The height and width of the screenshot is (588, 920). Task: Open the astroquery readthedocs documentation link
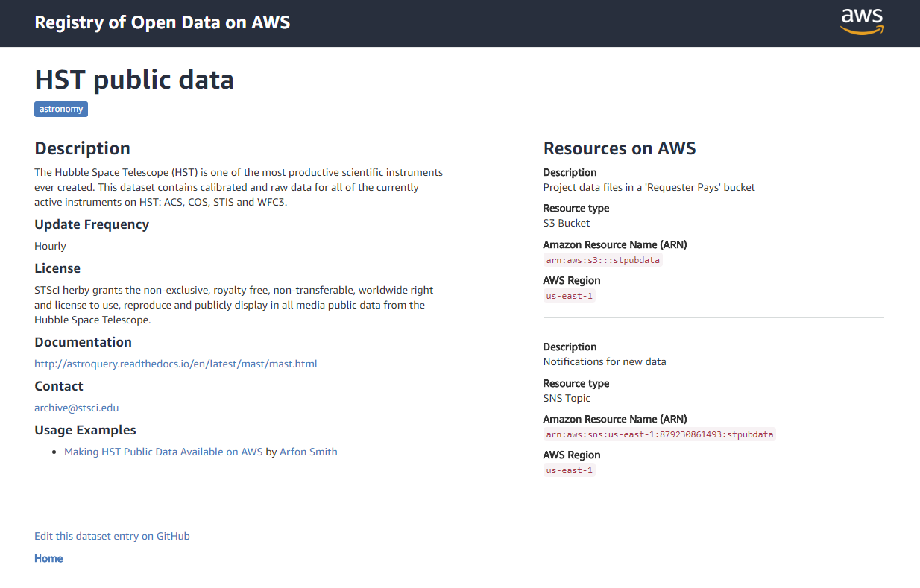176,364
